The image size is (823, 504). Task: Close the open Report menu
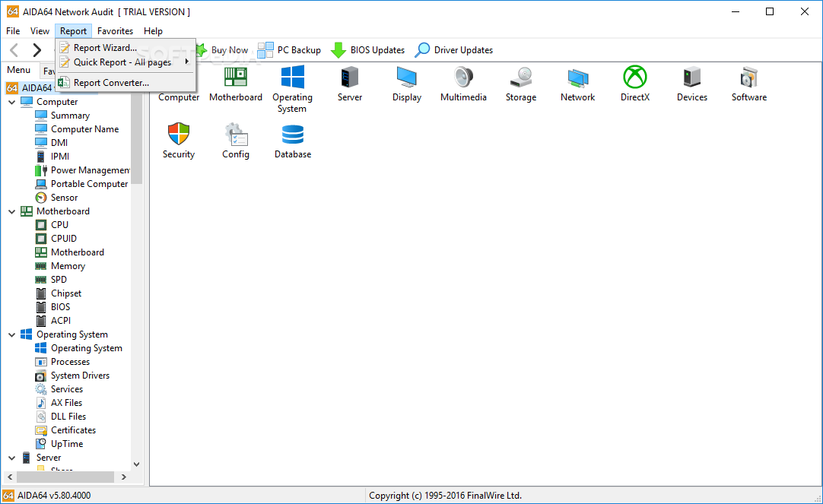[x=73, y=31]
